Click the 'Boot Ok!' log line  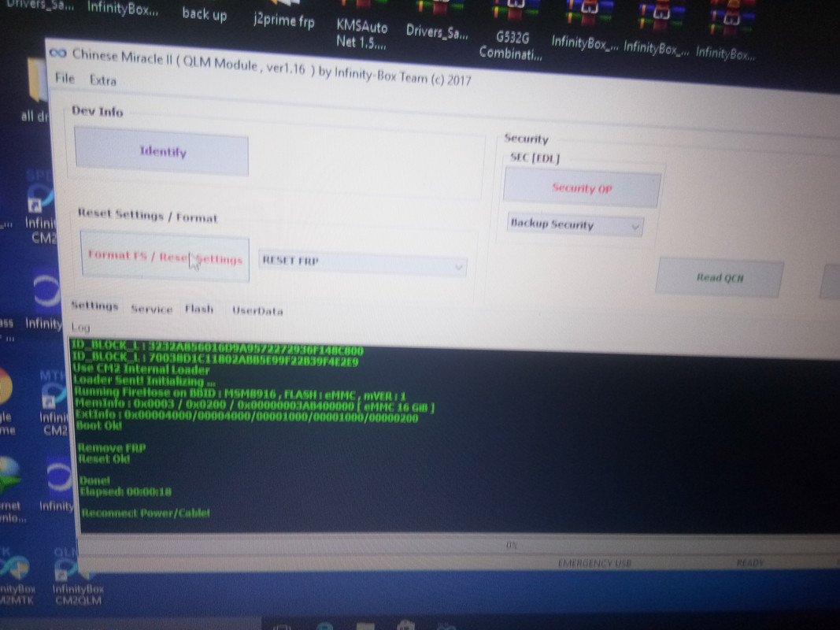tap(98, 426)
